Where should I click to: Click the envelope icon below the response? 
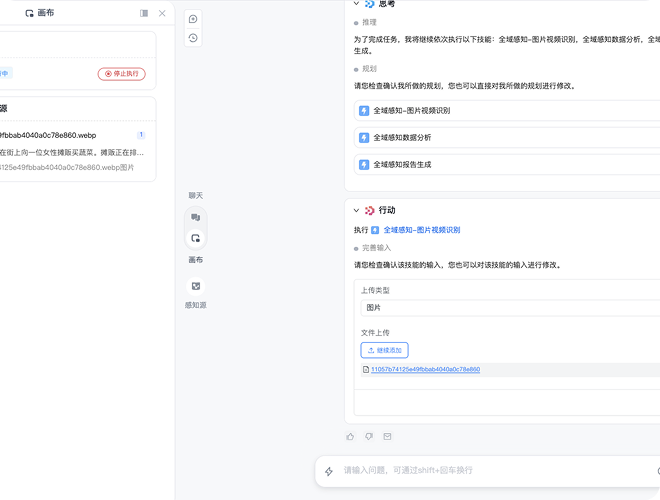point(388,436)
